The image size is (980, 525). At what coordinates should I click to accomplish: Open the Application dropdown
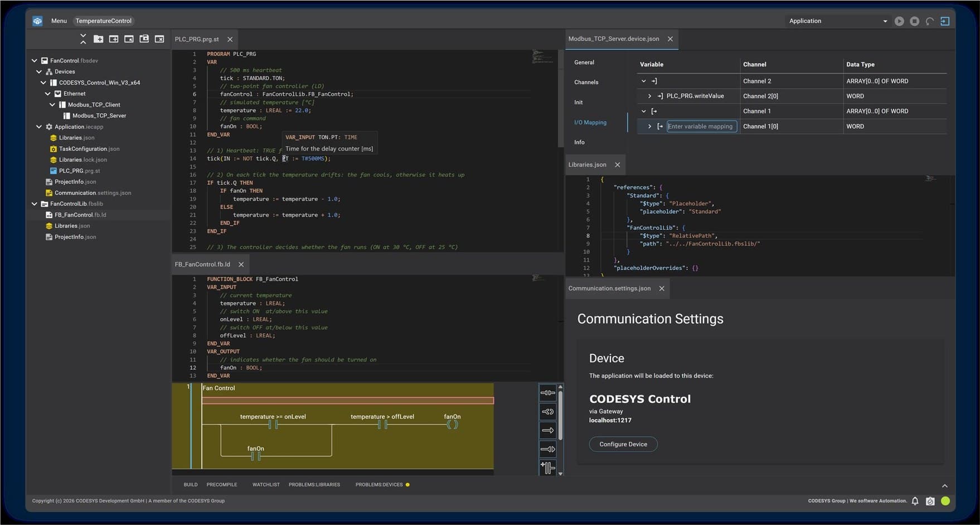pos(838,21)
